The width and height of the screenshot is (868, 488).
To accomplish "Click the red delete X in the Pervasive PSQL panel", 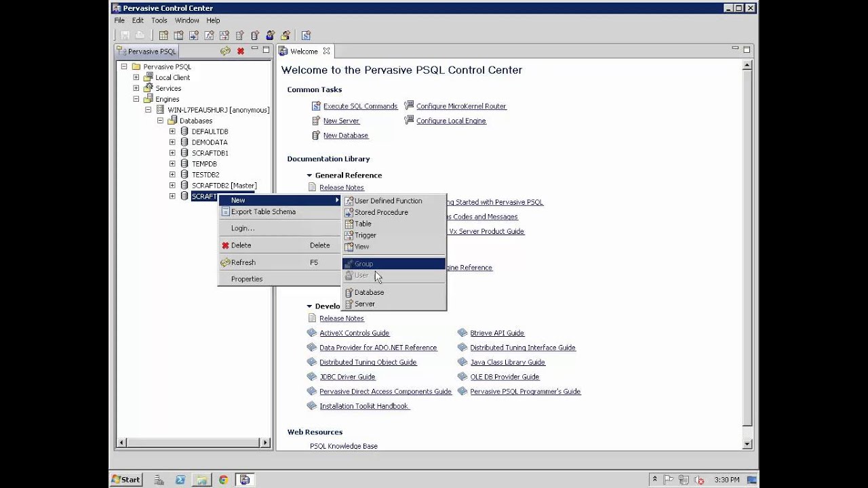I will coord(241,51).
